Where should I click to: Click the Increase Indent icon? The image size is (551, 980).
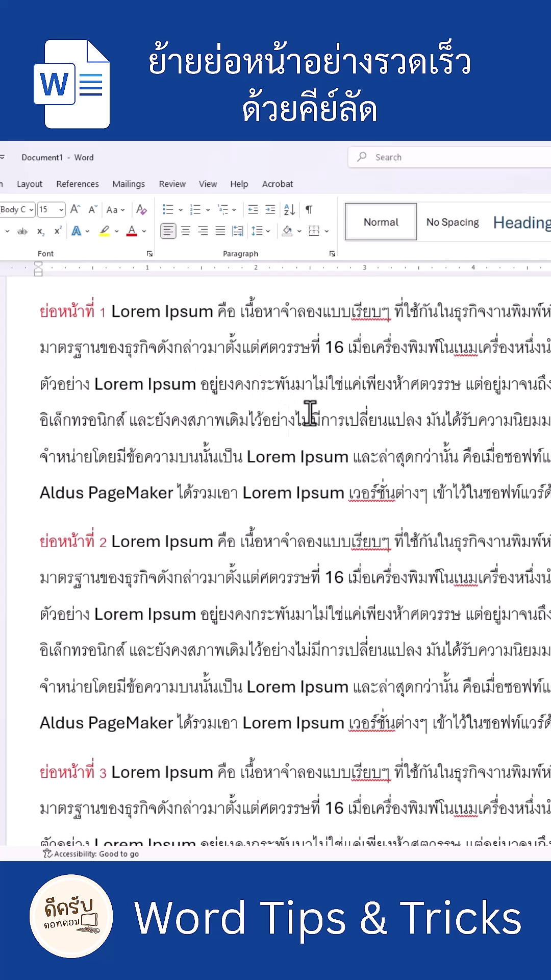[270, 209]
